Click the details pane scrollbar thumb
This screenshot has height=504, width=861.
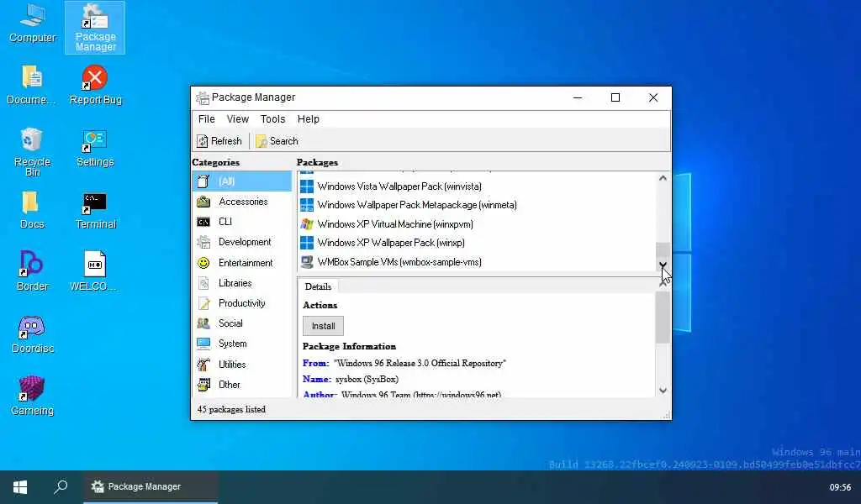point(663,317)
